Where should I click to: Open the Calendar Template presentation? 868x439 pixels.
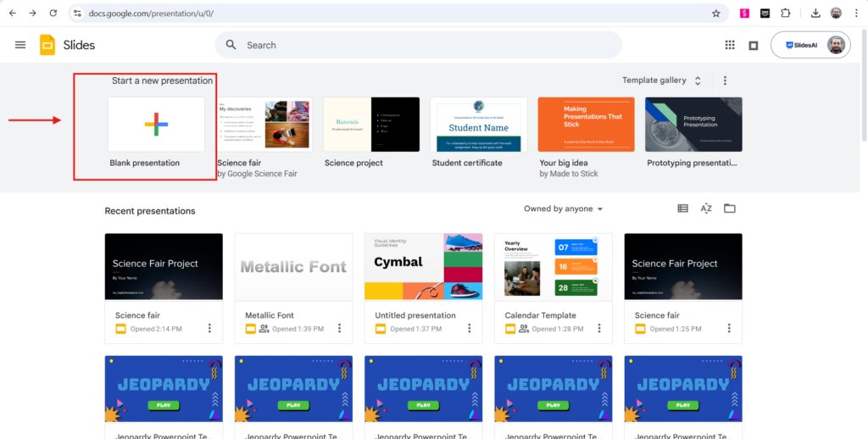click(553, 288)
